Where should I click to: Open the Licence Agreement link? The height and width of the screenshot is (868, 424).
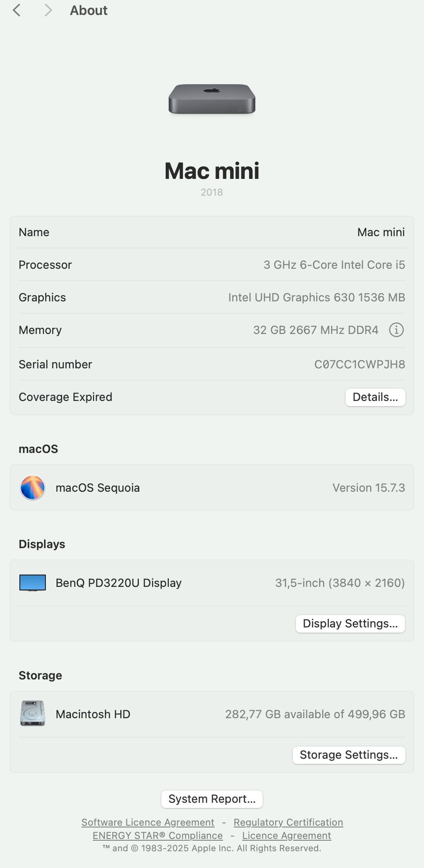click(x=286, y=835)
